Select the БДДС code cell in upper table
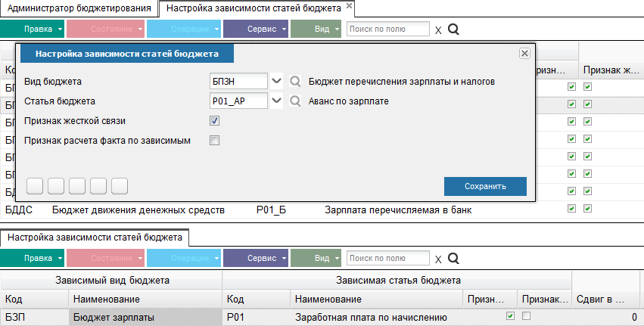 tap(19, 210)
